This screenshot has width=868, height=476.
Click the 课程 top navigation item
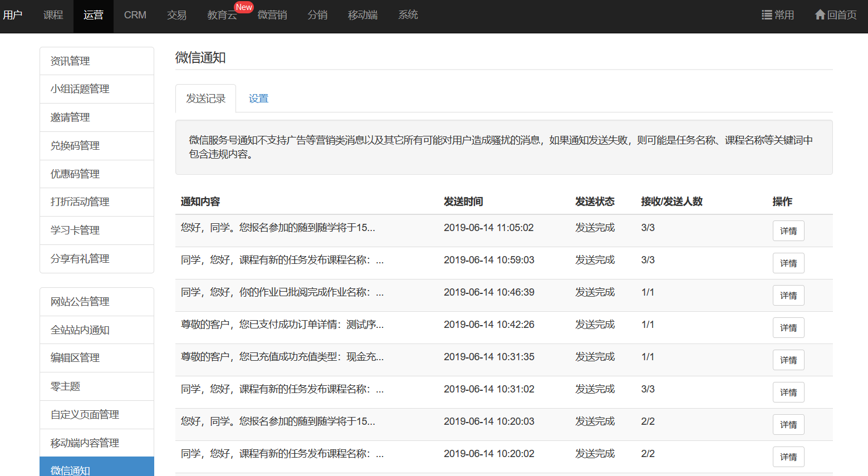[53, 15]
